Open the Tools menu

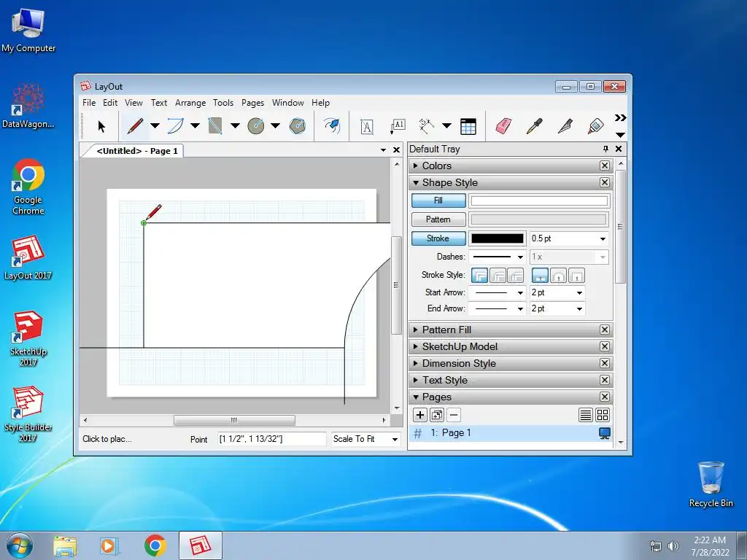(223, 103)
